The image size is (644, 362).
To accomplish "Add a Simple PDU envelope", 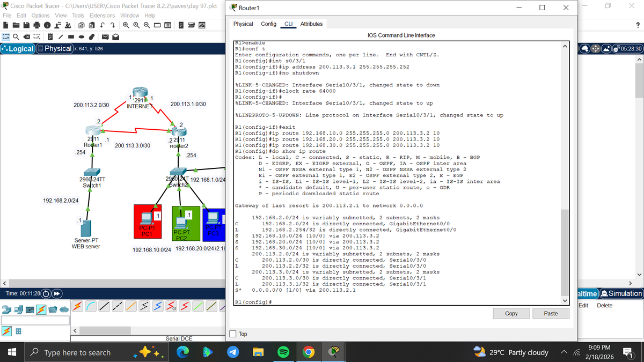I will click(x=105, y=36).
